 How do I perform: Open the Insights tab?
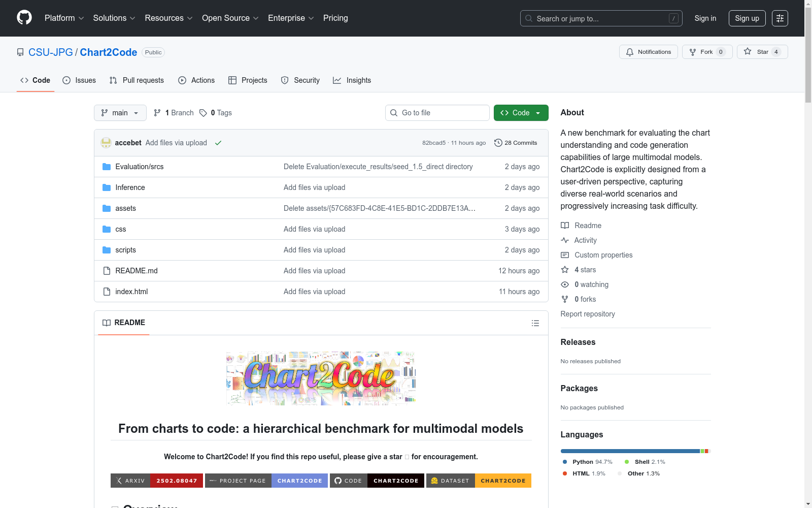(352, 80)
